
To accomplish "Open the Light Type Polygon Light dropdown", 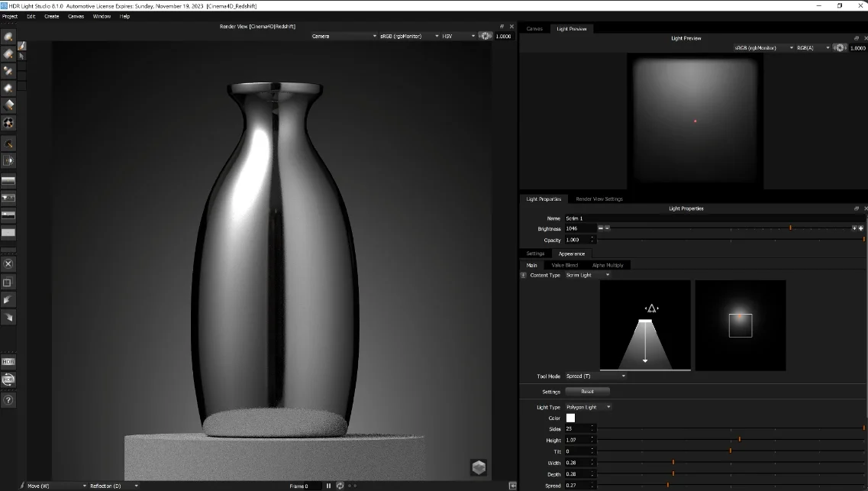I will (588, 407).
